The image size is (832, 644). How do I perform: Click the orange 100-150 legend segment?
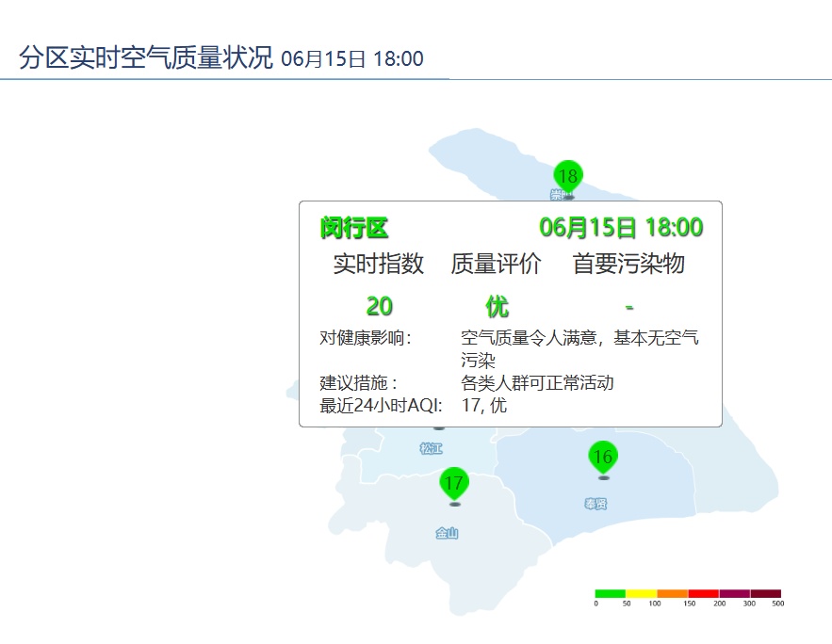[x=672, y=594]
